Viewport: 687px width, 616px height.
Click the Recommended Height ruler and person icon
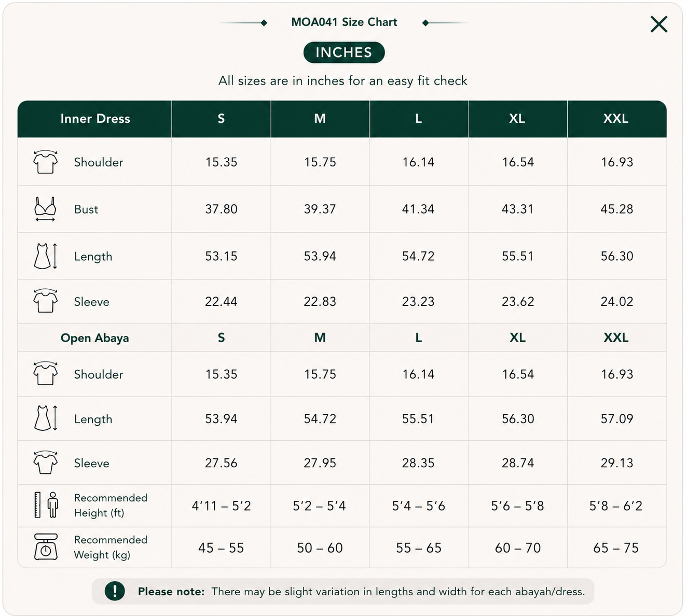click(46, 505)
